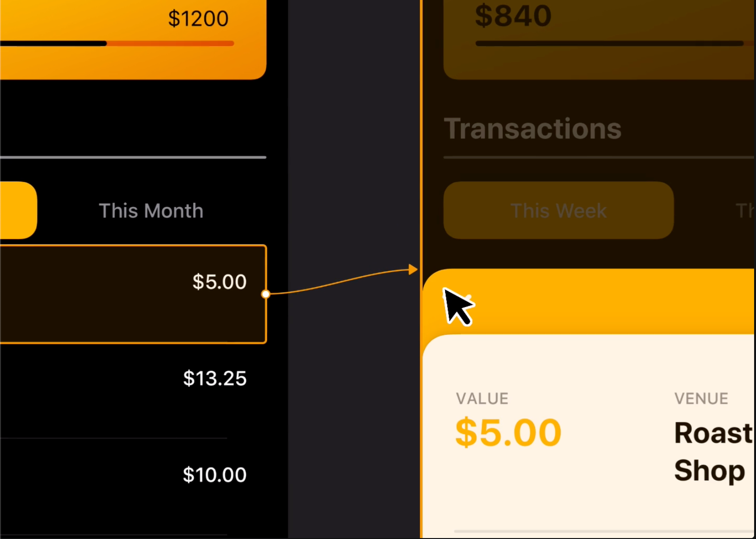Switch to the This Month tab
Image resolution: width=756 pixels, height=539 pixels.
click(151, 210)
